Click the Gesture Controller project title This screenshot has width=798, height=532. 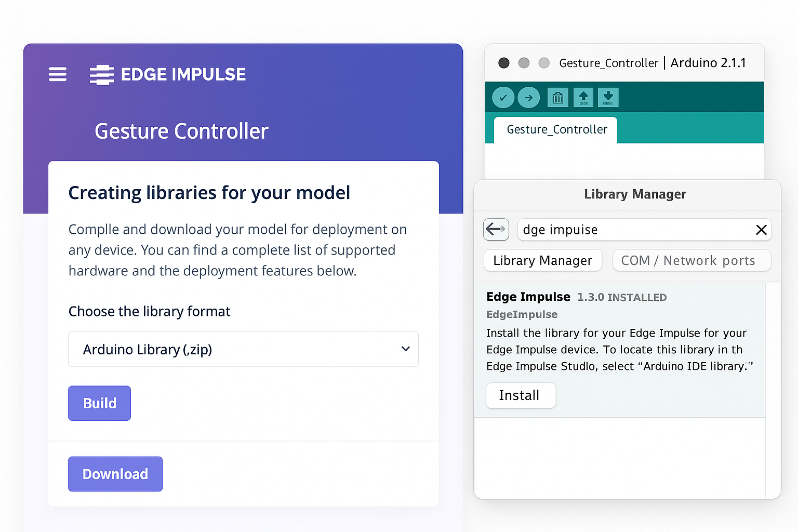pyautogui.click(x=181, y=131)
